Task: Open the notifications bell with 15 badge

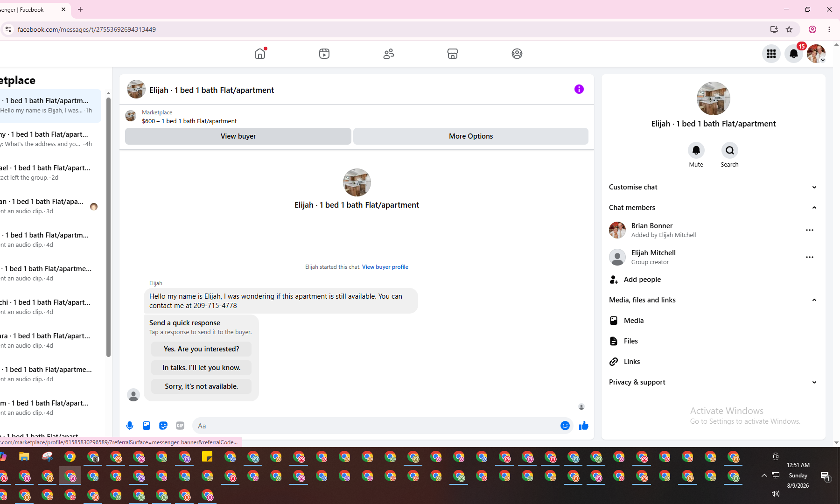Action: point(794,54)
